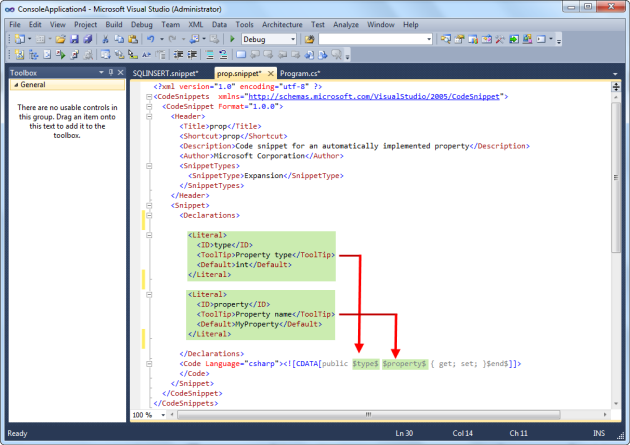Image resolution: width=630 pixels, height=445 pixels.
Task: Click the Cut scissors icon
Action: point(106,39)
